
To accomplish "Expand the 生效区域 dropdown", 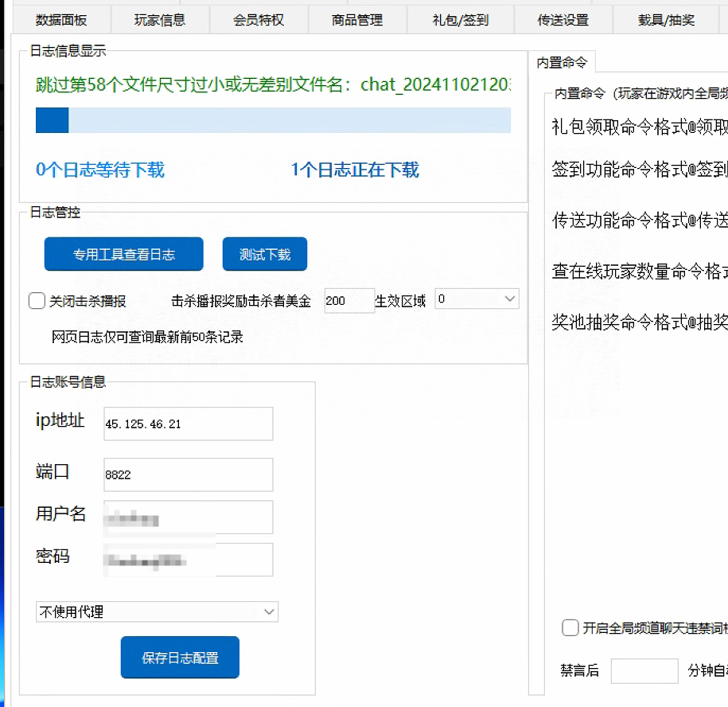I will click(x=477, y=300).
